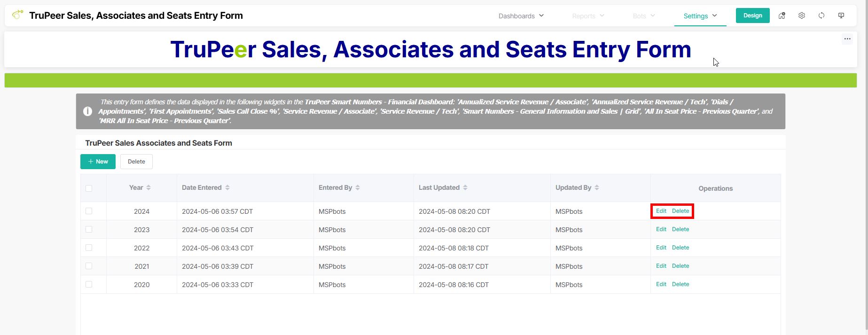The height and width of the screenshot is (335, 868).
Task: Check the box for the 2023 row
Action: pyautogui.click(x=89, y=229)
